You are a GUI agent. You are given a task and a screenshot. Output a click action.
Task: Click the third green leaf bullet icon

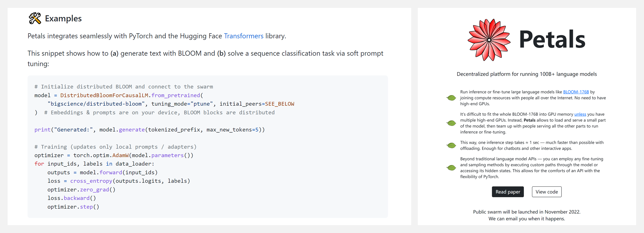[x=451, y=145]
